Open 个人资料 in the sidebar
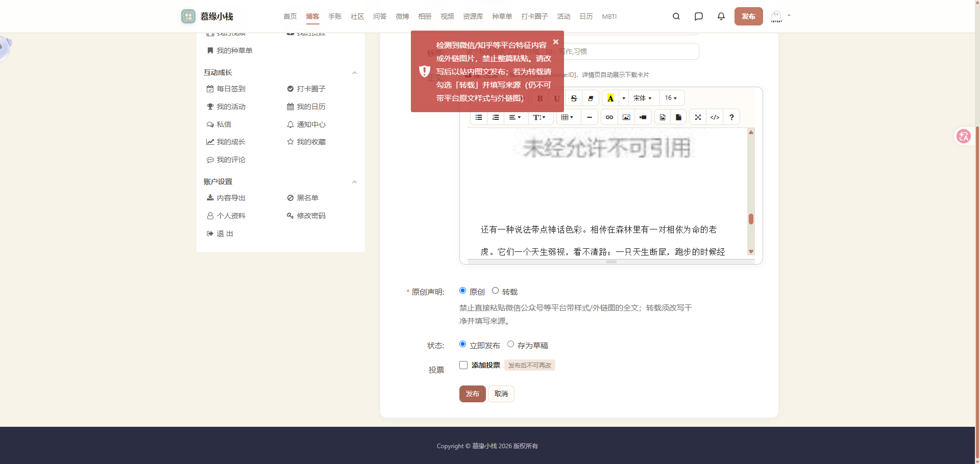Screen dimensions: 980x464 226,216
